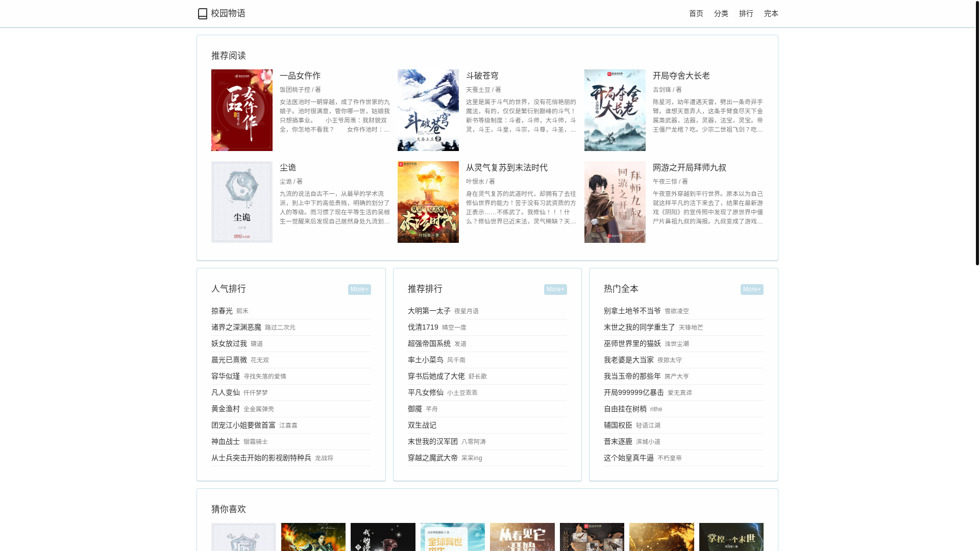Click the book logo icon beside 校园物语
The height and width of the screenshot is (551, 980).
coord(203,14)
